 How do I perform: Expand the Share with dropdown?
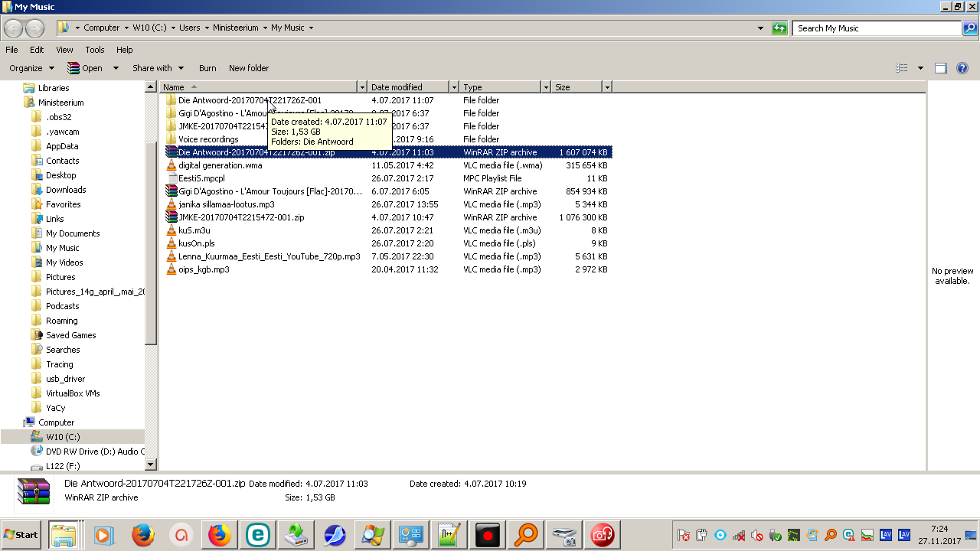pos(158,68)
